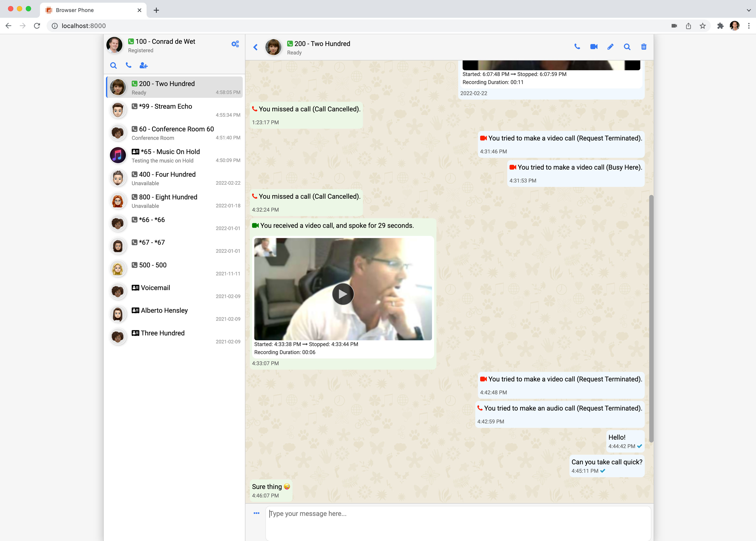Delete conversation using trash icon
The height and width of the screenshot is (541, 756).
643,47
